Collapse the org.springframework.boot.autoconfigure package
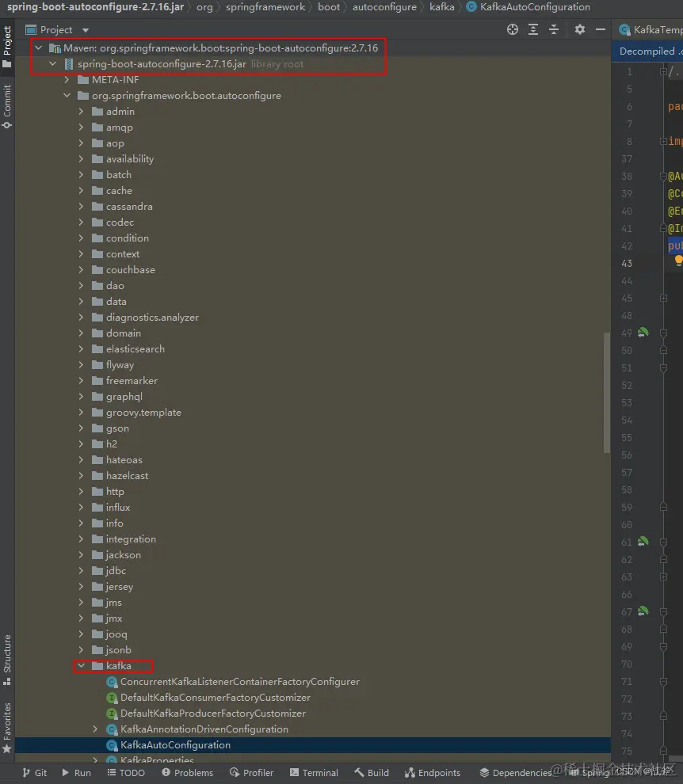 point(67,96)
